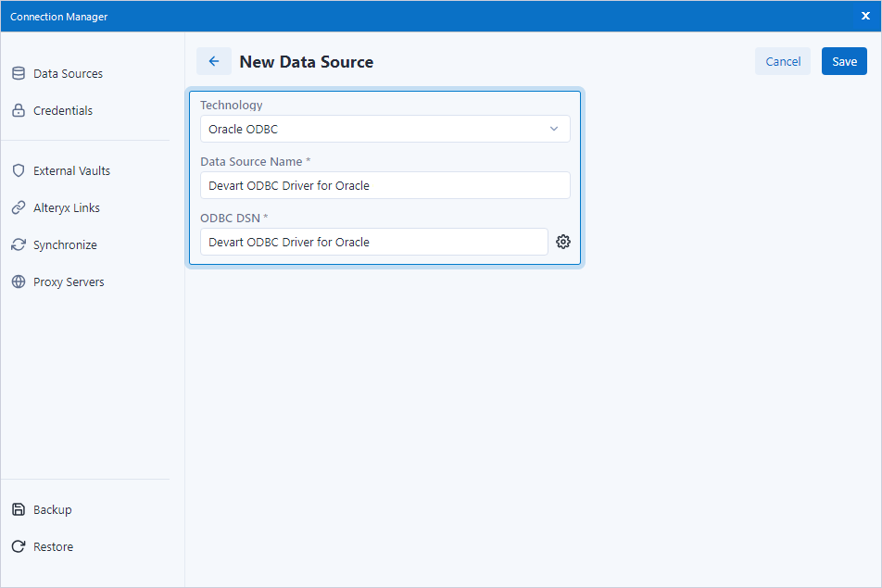Screen dimensions: 882x588
Task: Click the Credentials padlock icon
Action: click(x=19, y=110)
